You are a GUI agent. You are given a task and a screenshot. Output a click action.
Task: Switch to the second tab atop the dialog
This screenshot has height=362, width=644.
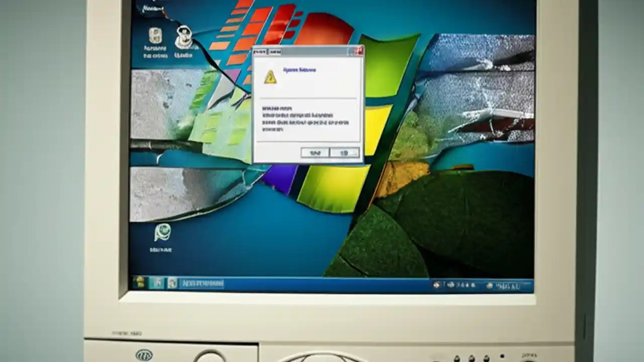[276, 51]
